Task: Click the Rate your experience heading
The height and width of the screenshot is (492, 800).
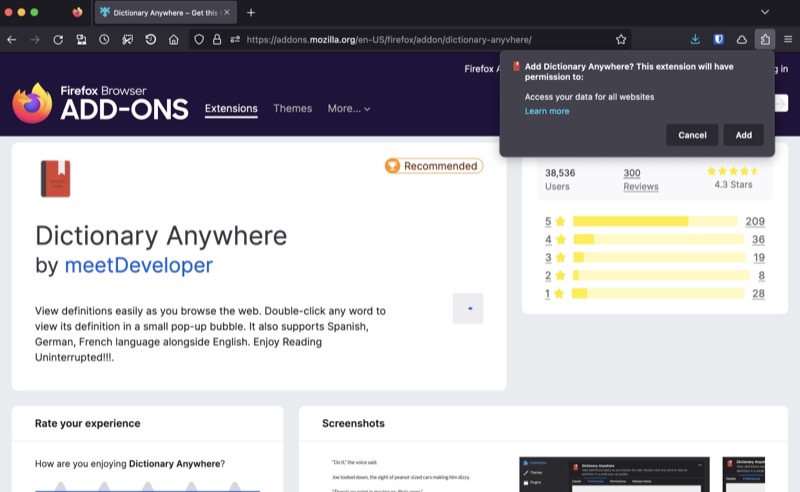Action: tap(87, 423)
